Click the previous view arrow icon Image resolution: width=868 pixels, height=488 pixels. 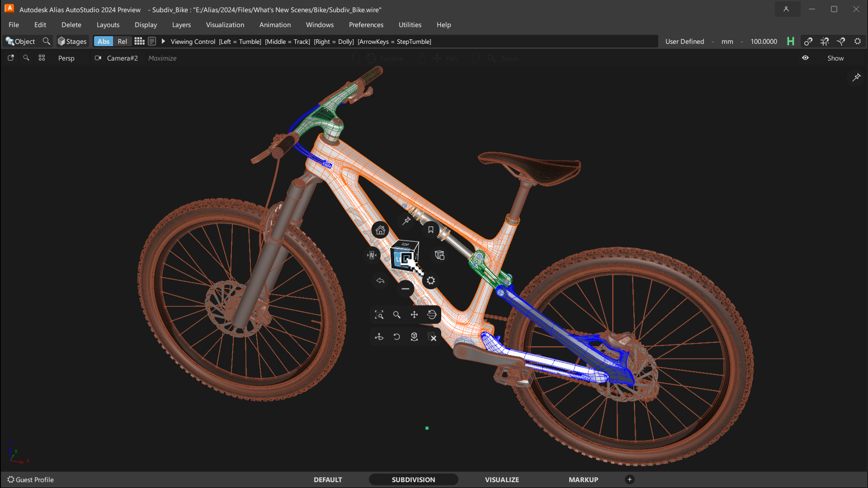click(380, 281)
